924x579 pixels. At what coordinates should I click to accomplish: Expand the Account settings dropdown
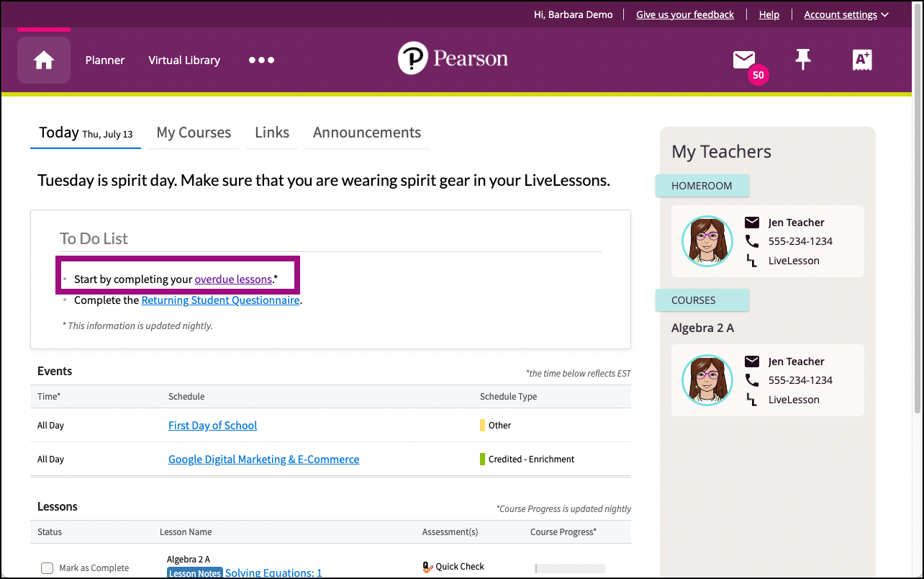click(846, 14)
